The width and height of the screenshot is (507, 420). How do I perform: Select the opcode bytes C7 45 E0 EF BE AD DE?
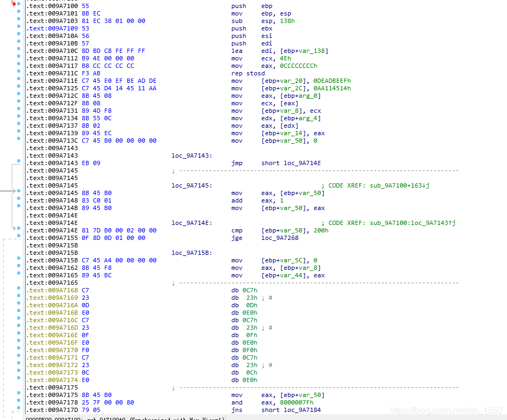click(x=119, y=81)
